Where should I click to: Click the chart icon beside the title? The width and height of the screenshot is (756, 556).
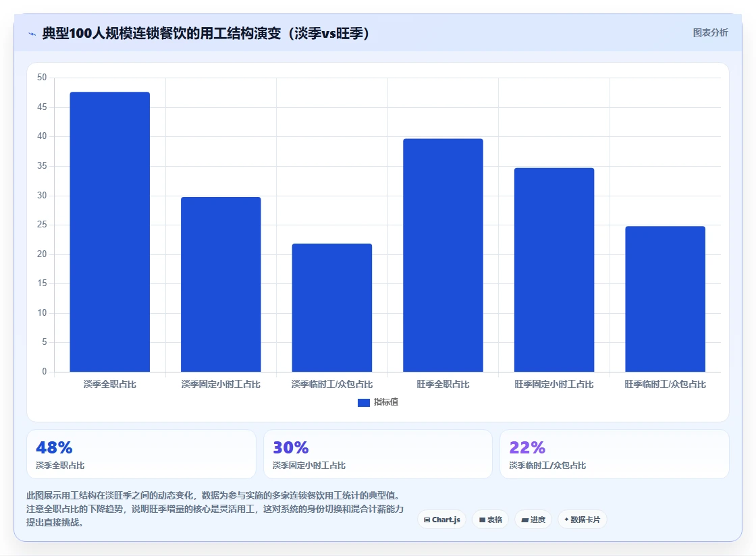32,34
